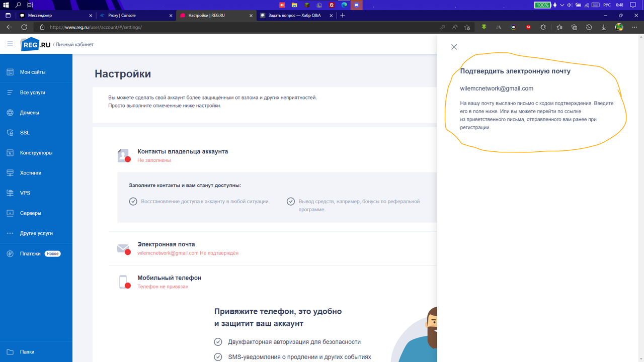Click the volume tray icon

[x=569, y=5]
